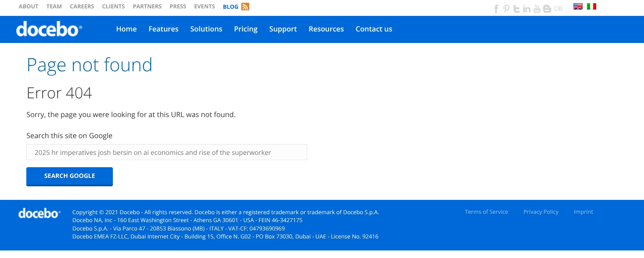Switch language with the Italian flag

(x=591, y=6)
